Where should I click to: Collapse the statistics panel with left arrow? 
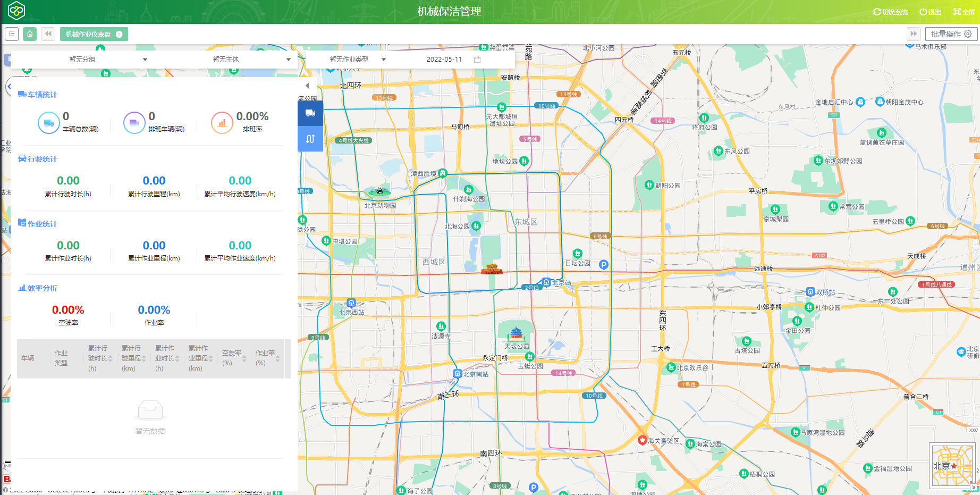click(x=307, y=86)
